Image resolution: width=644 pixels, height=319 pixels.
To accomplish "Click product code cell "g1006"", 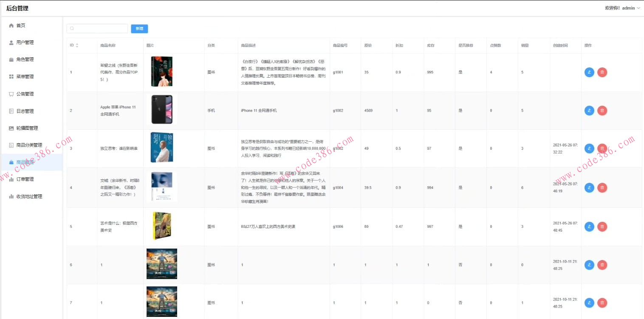I will (338, 227).
